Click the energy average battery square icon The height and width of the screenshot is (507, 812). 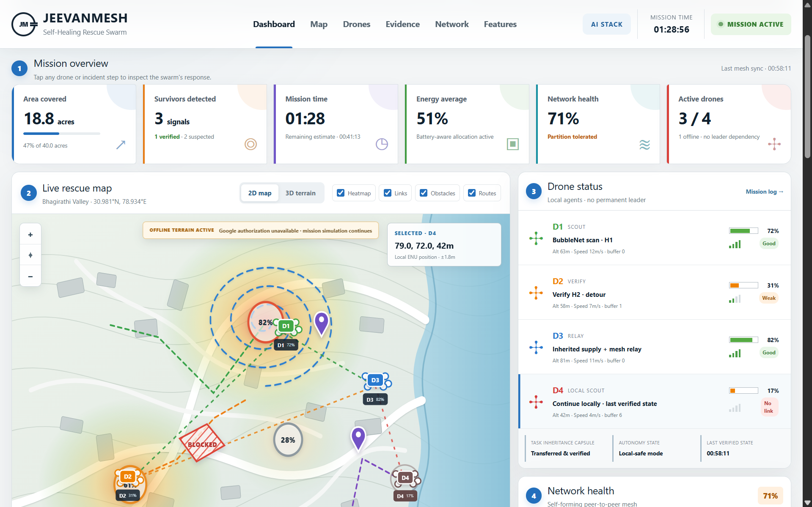513,144
